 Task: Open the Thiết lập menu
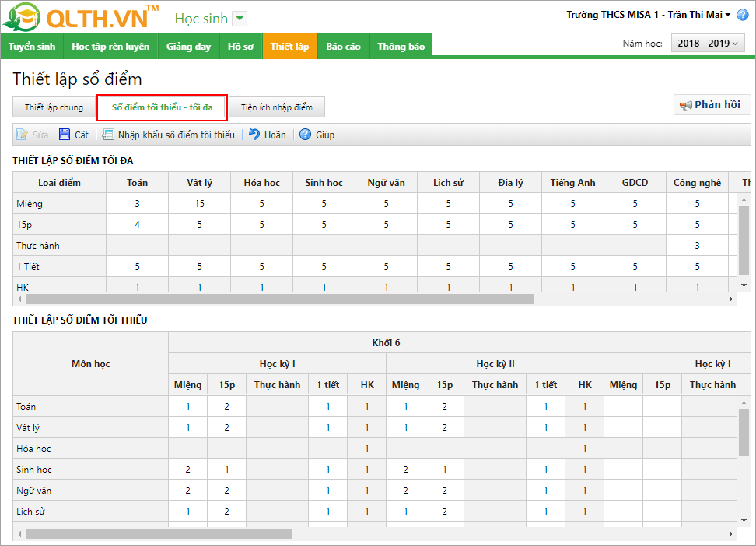coord(290,47)
